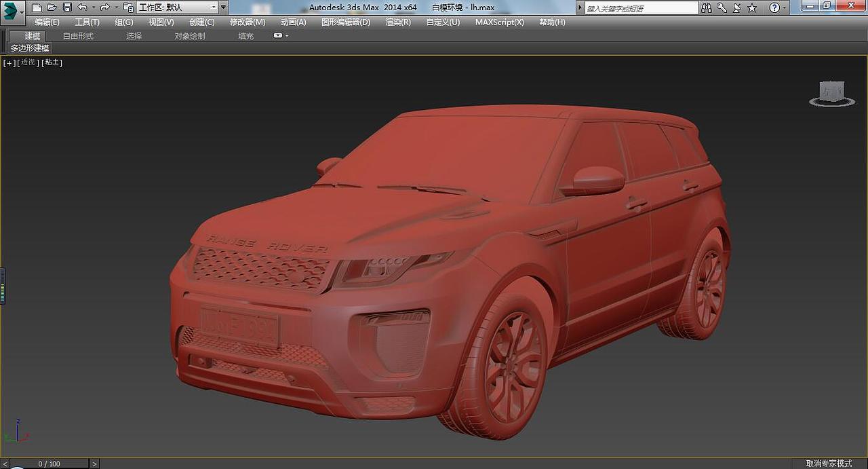This screenshot has height=469, width=868.
Task: Open the 工作区: 默认 workspace dropdown
Action: pos(177,7)
